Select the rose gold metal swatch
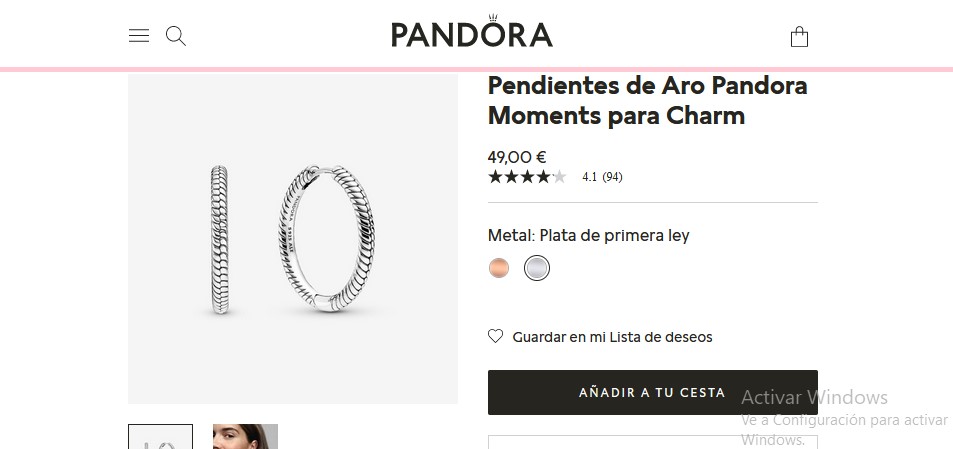Viewport: 953px width, 449px height. (499, 268)
